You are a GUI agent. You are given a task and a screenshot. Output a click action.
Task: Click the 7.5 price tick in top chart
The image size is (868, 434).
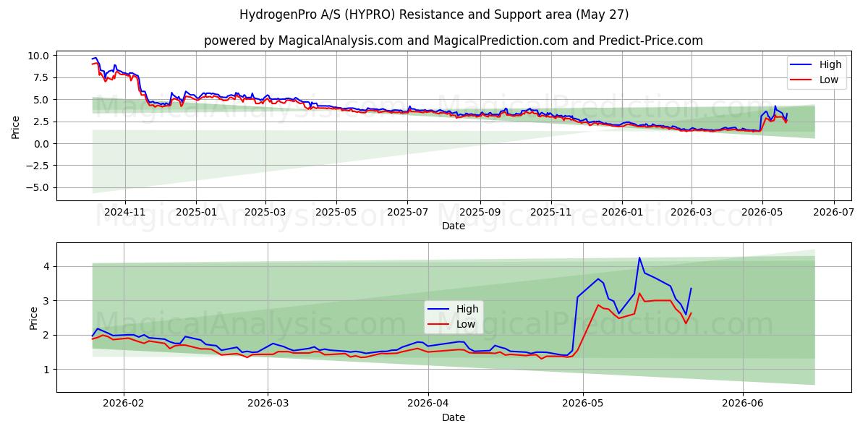pos(42,77)
